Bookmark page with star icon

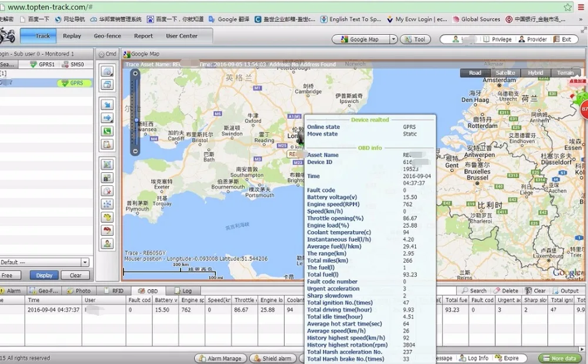pyautogui.click(x=567, y=7)
